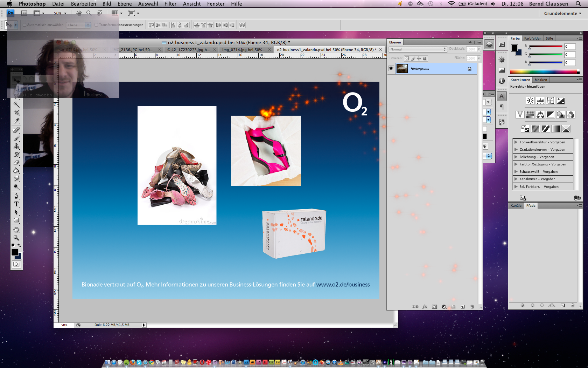Hide the Hintergrund layer visibility eye

tap(391, 69)
